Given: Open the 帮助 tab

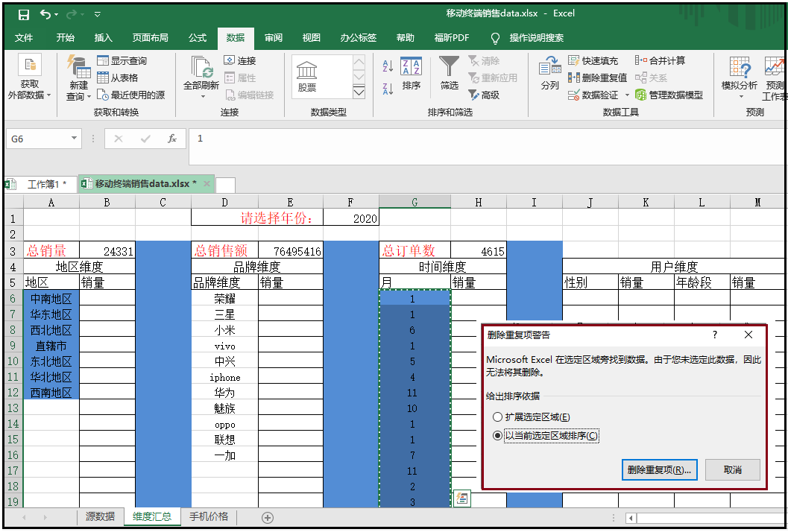Looking at the screenshot, I should coord(405,38).
